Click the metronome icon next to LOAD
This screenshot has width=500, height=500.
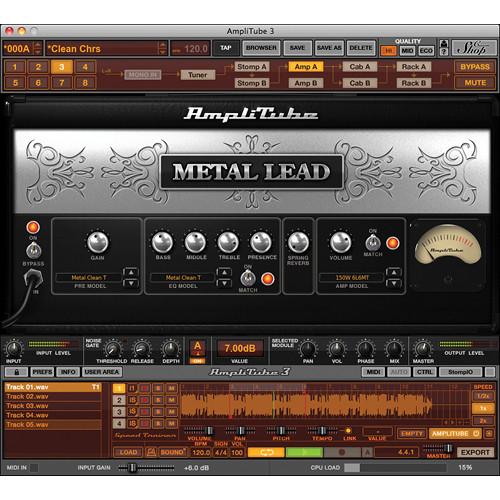coord(151,452)
